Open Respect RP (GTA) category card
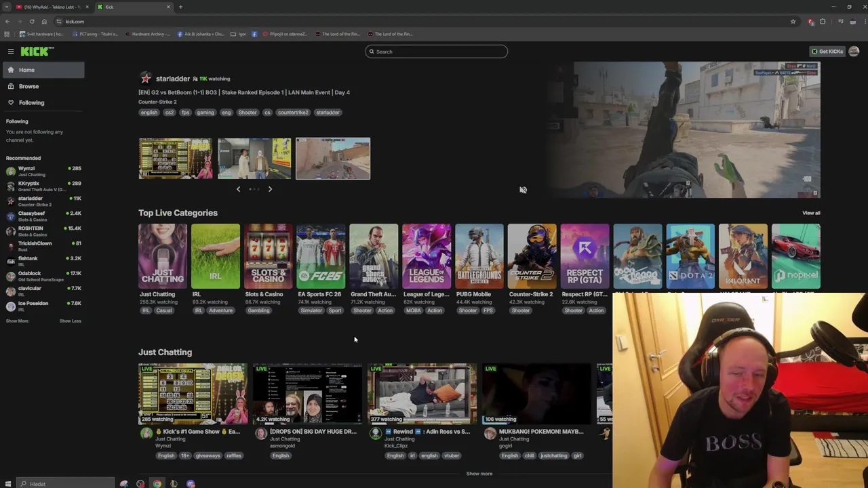The image size is (868, 488). click(585, 256)
